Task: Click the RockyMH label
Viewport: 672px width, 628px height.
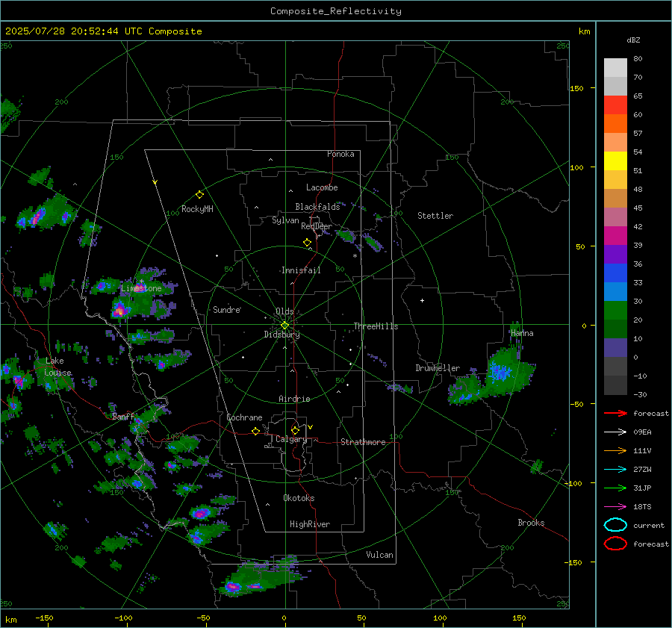Action: [x=197, y=209]
